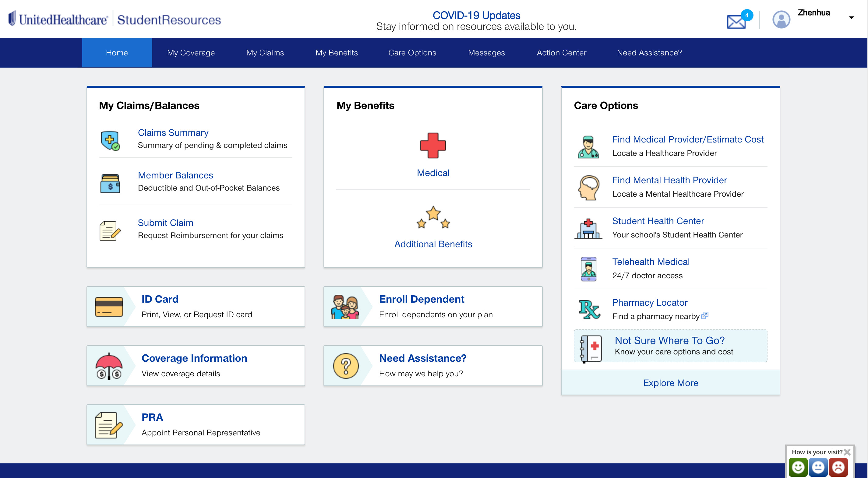The width and height of the screenshot is (868, 478).
Task: Click the stars Additional Benefits icon
Action: coord(433,217)
